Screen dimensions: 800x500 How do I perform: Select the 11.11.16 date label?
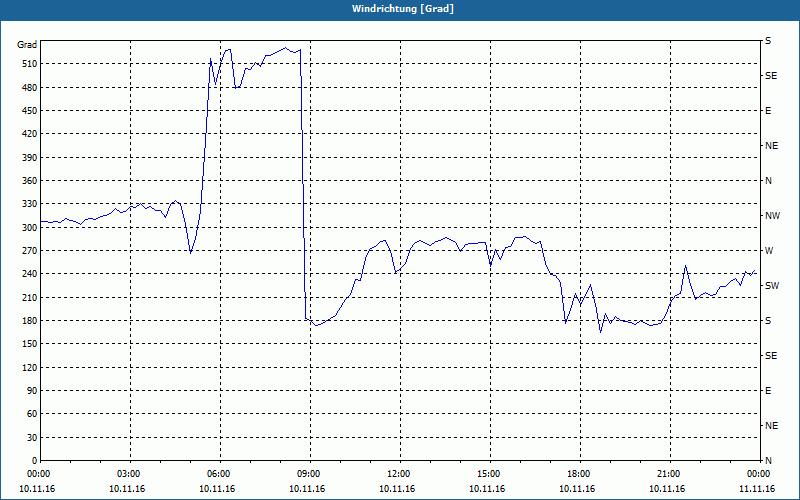757,489
